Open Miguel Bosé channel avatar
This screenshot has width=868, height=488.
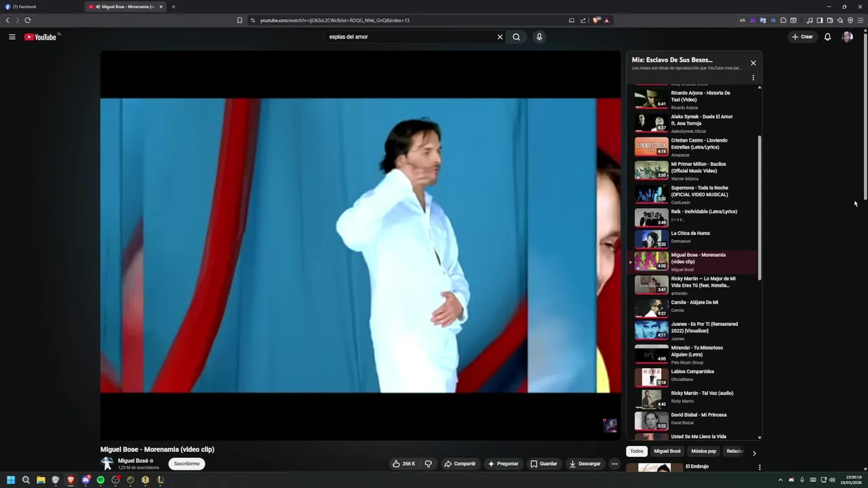coord(106,464)
